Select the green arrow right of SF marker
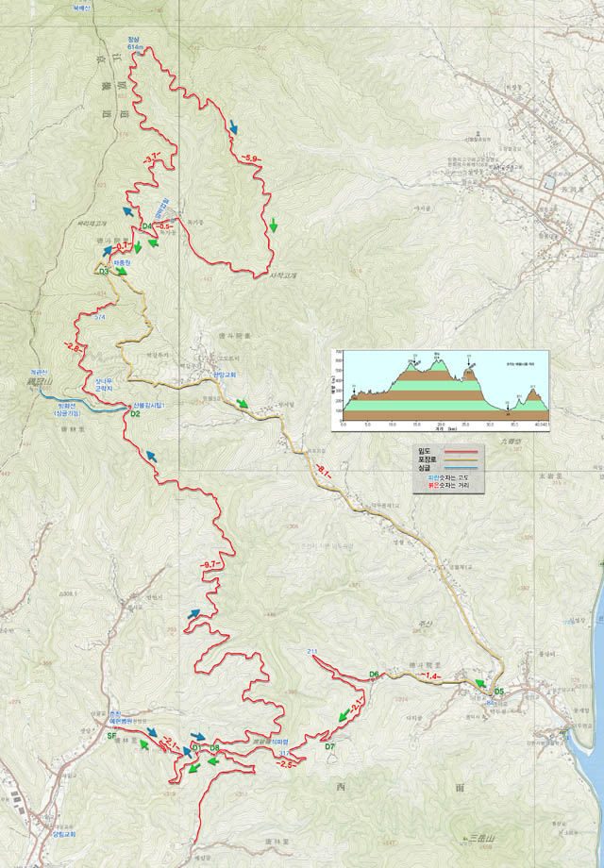 coord(146,743)
